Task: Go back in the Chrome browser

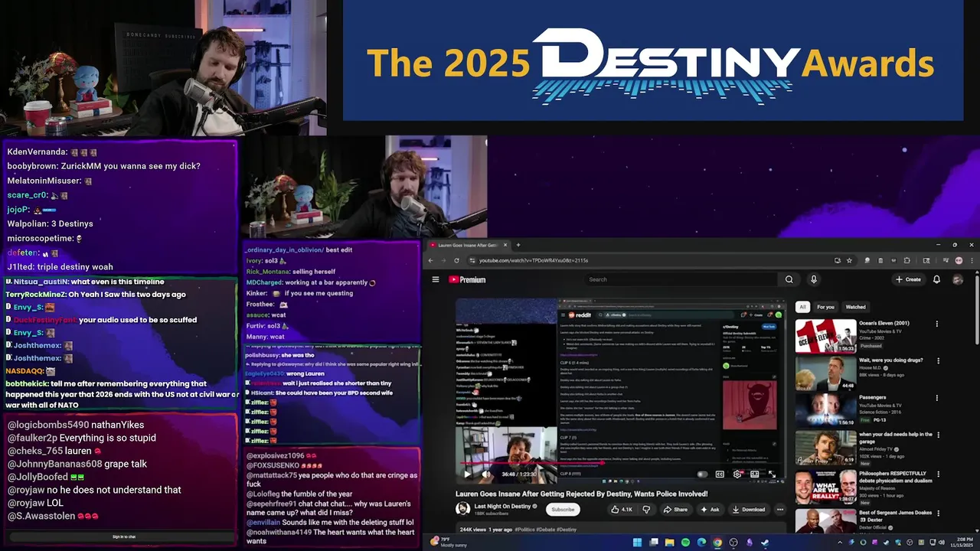Action: (430, 260)
